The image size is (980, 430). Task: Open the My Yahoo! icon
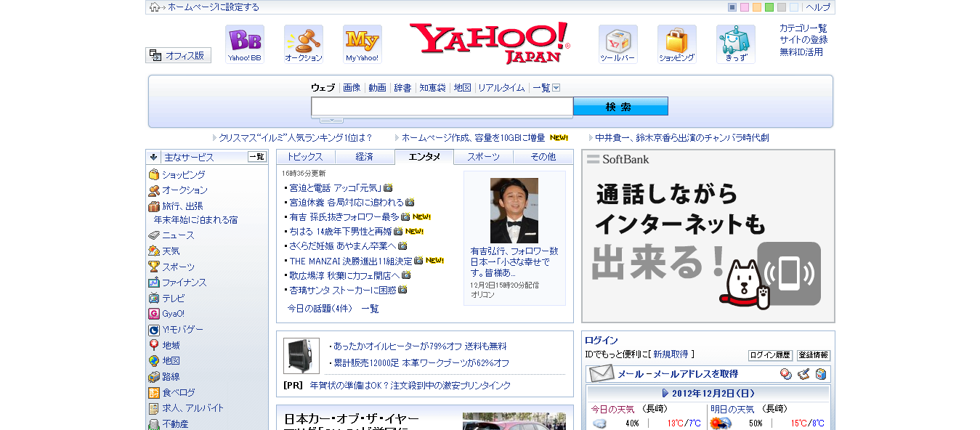click(363, 44)
